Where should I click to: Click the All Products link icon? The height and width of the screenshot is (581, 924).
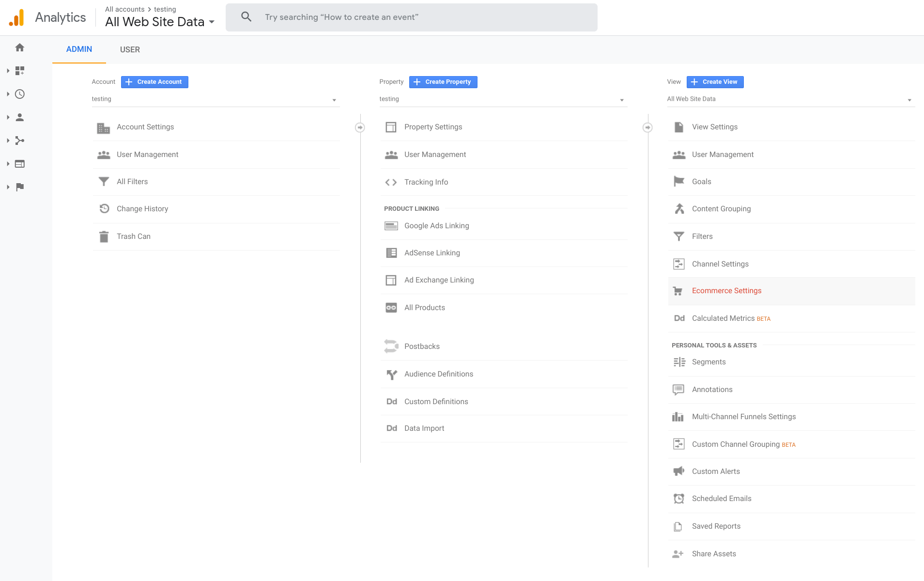coord(391,308)
